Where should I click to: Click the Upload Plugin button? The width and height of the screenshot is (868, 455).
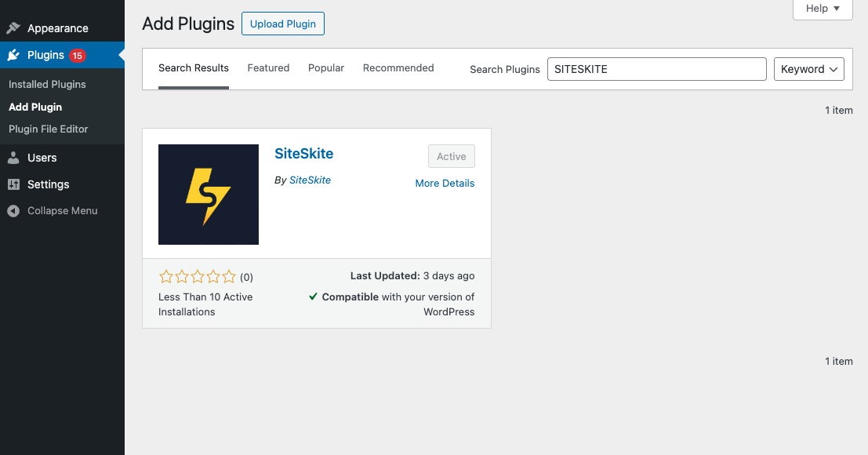click(283, 24)
